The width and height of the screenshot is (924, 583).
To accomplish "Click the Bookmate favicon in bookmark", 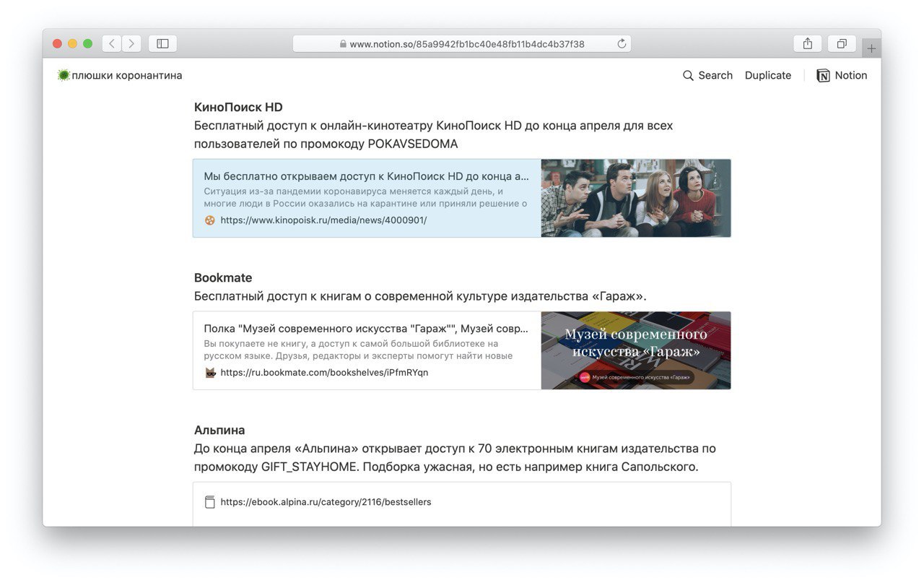I will tap(210, 373).
